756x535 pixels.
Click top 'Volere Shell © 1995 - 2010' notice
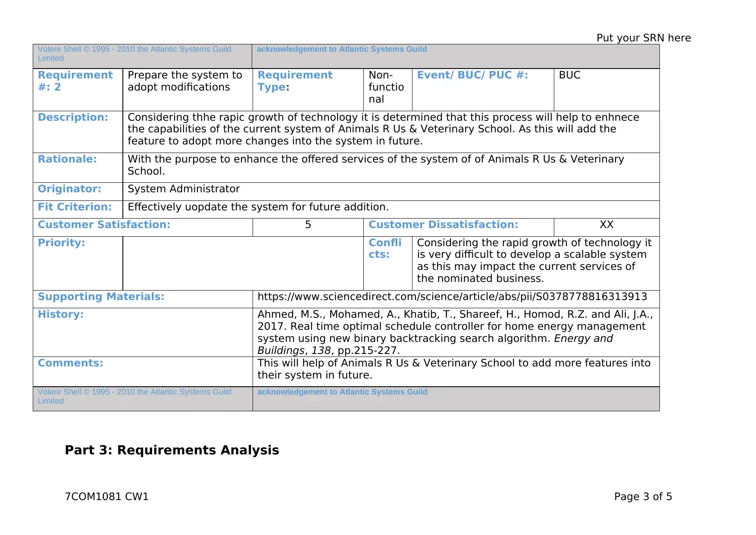pos(134,53)
